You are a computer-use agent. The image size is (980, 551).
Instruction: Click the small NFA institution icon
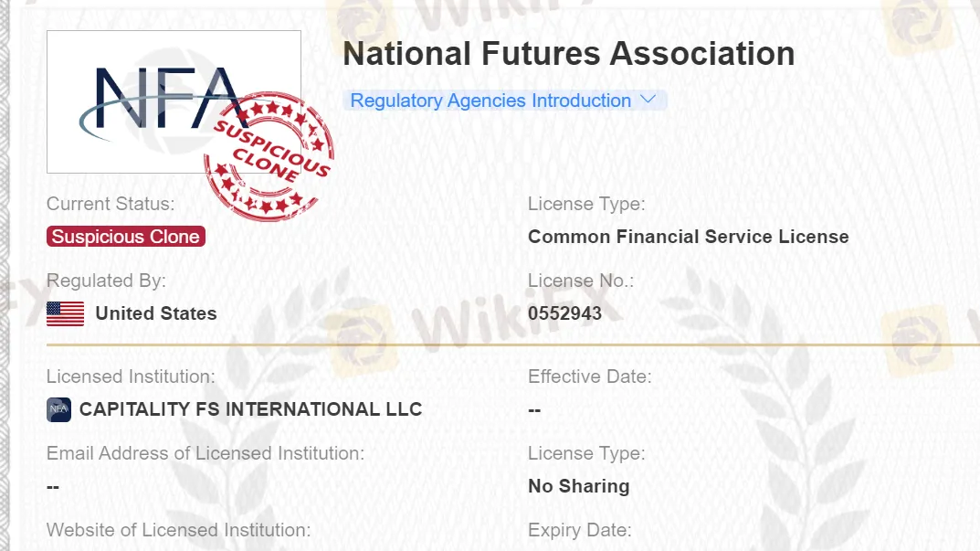pyautogui.click(x=58, y=409)
